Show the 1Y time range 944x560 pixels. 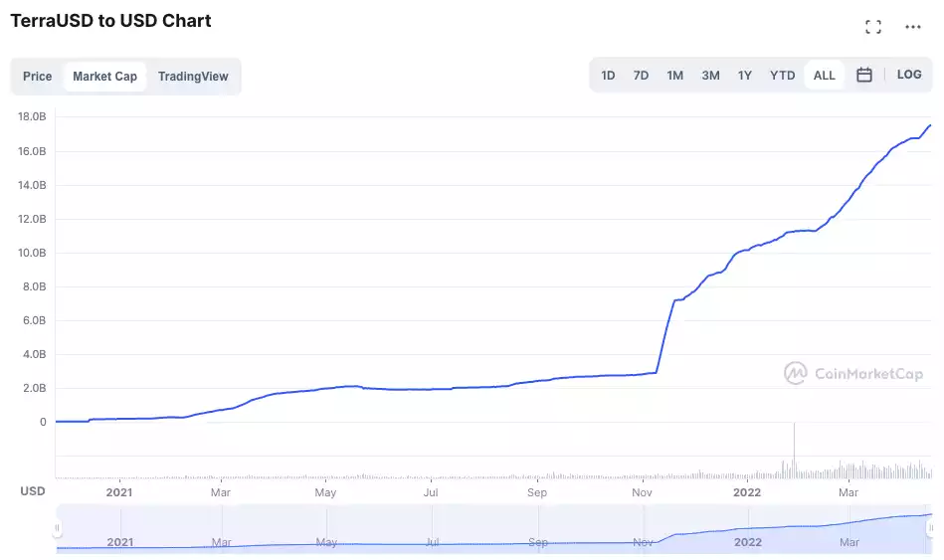[x=744, y=76]
